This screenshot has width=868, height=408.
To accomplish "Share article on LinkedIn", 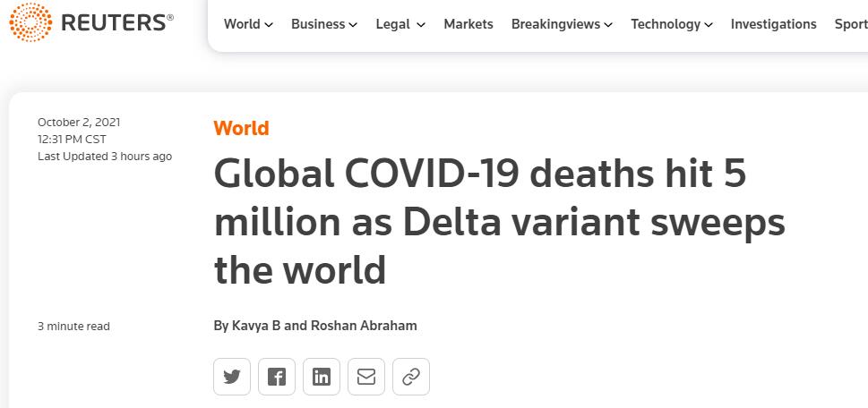I will (322, 377).
